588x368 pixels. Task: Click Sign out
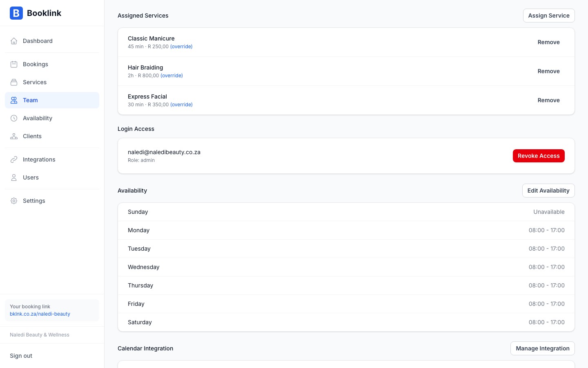coord(21,356)
